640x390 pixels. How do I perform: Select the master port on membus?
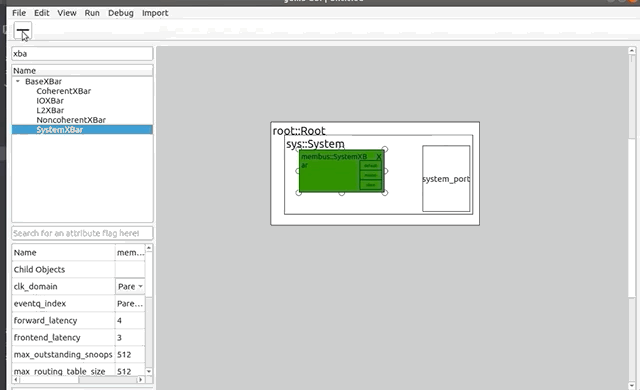(370, 175)
